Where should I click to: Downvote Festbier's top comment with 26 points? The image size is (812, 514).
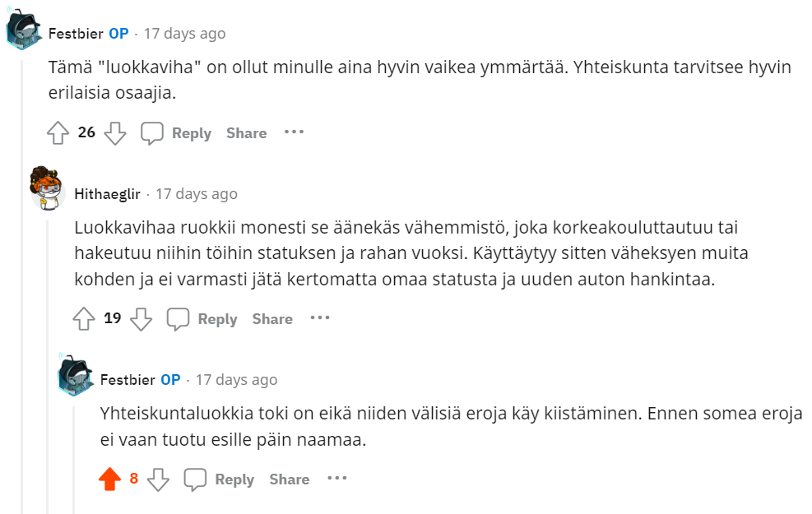115,133
